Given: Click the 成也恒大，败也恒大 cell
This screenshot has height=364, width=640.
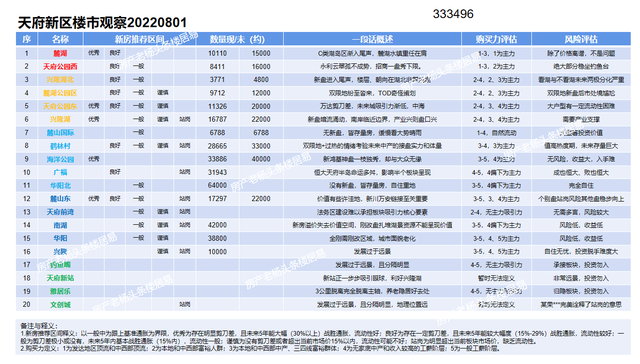Looking at the screenshot, I should (581, 172).
